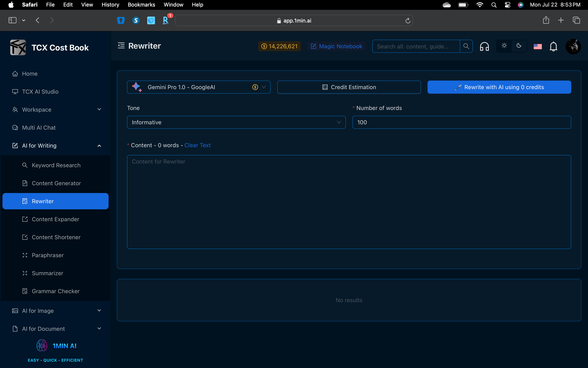Select Rewriter in sidebar
Screen dimensions: 588x368
coord(55,201)
